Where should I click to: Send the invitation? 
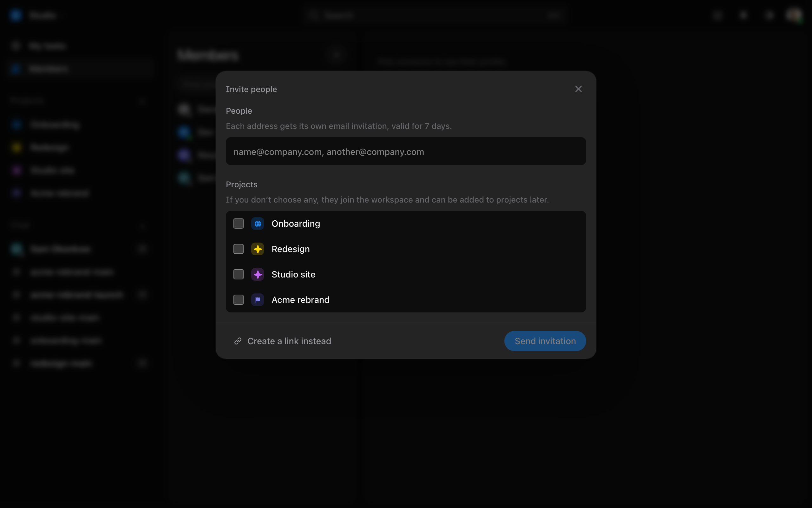tap(545, 341)
